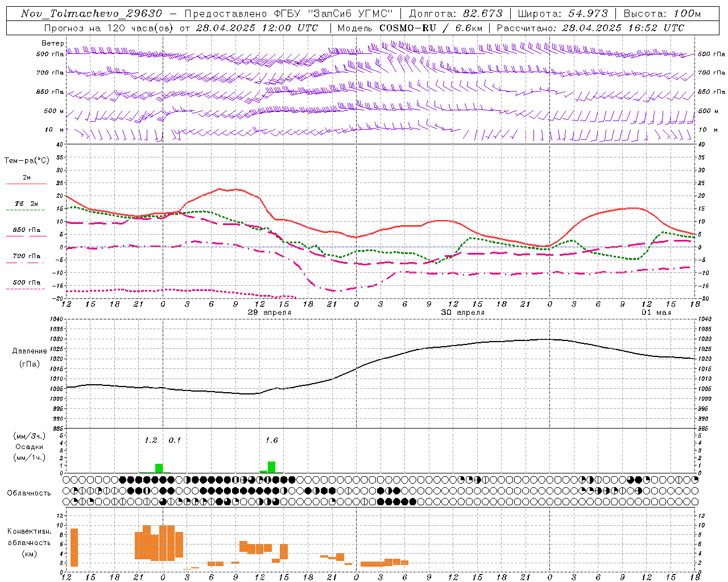The width and height of the screenshot is (728, 582).
Task: Click the (мм/3ч.) precipitation unit label
Action: (30, 436)
